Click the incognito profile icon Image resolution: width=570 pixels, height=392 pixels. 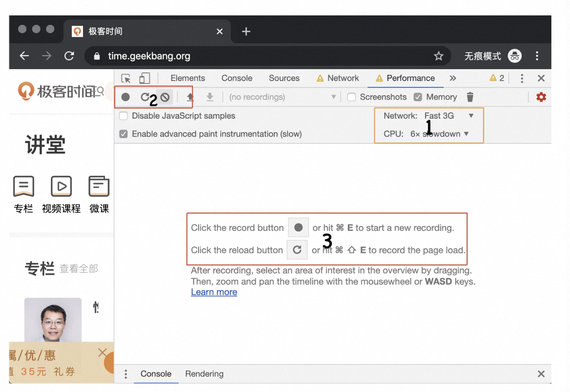[515, 56]
